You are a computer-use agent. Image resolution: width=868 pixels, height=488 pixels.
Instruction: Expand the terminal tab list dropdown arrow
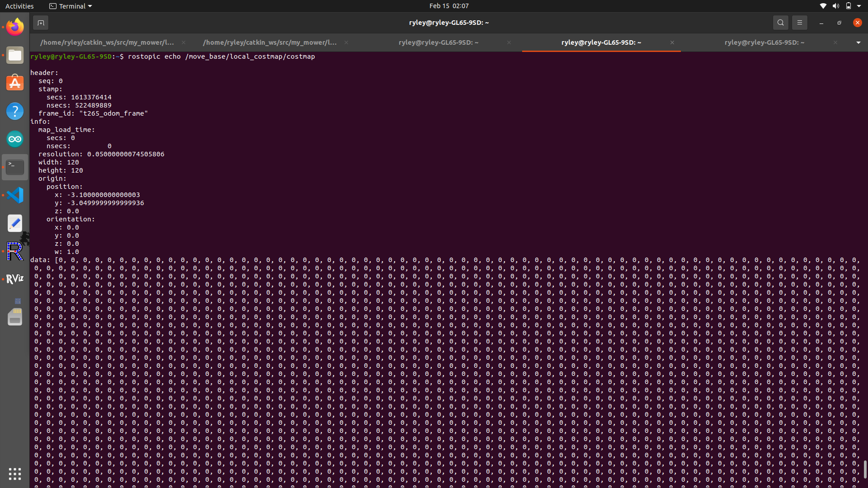858,42
